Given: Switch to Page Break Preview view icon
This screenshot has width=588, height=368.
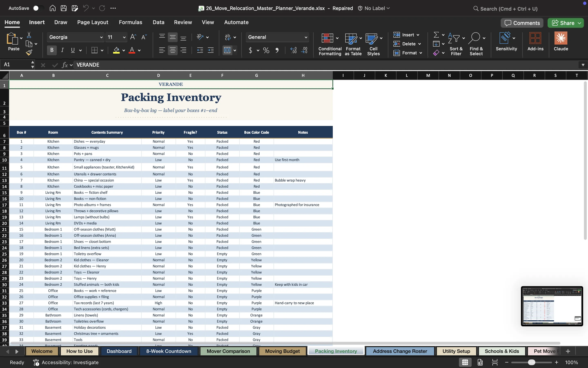Looking at the screenshot, I should pyautogui.click(x=495, y=362).
